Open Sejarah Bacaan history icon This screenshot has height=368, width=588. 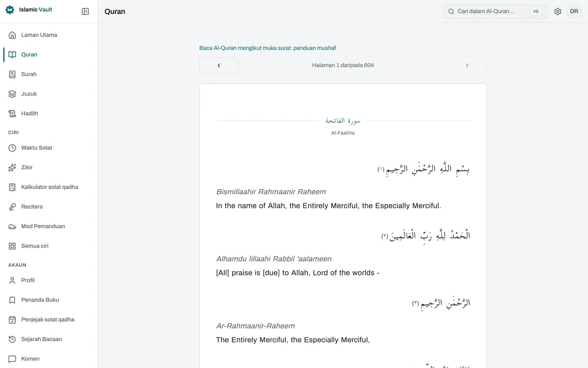click(x=12, y=339)
